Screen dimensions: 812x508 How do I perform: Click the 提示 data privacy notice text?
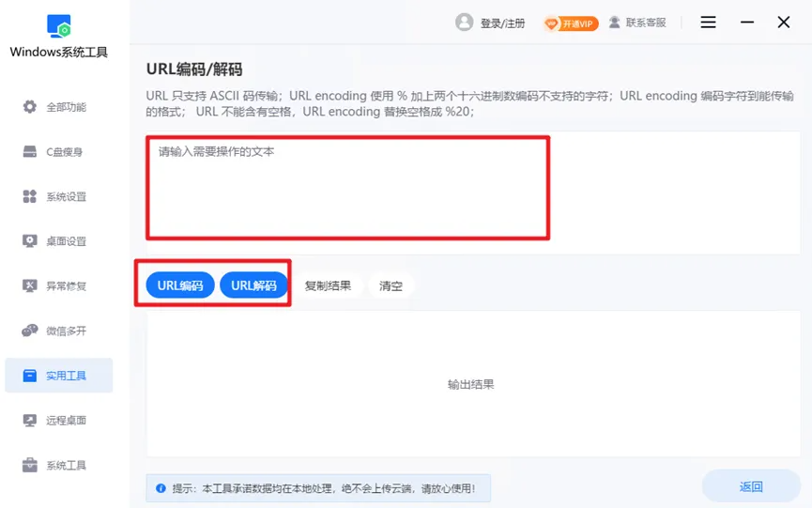324,488
